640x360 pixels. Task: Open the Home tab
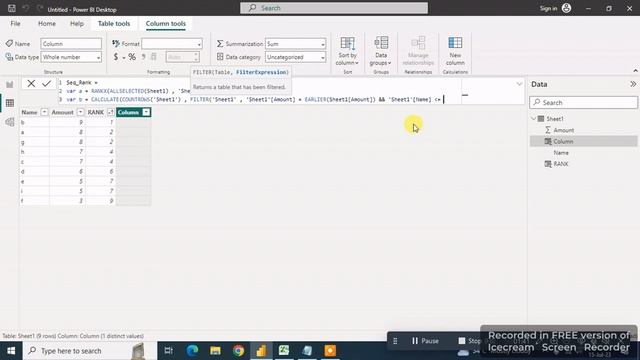tap(47, 24)
